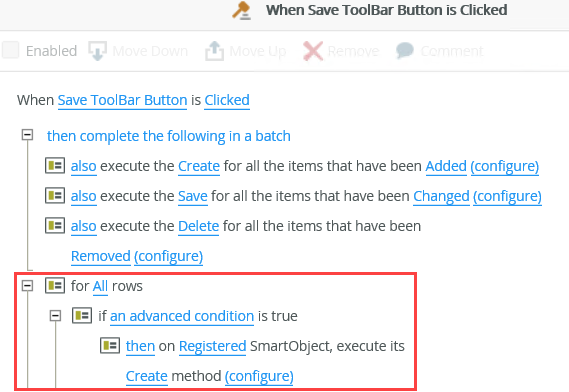Click configure next to Added
Image resolution: width=569 pixels, height=392 pixels.
(x=505, y=166)
